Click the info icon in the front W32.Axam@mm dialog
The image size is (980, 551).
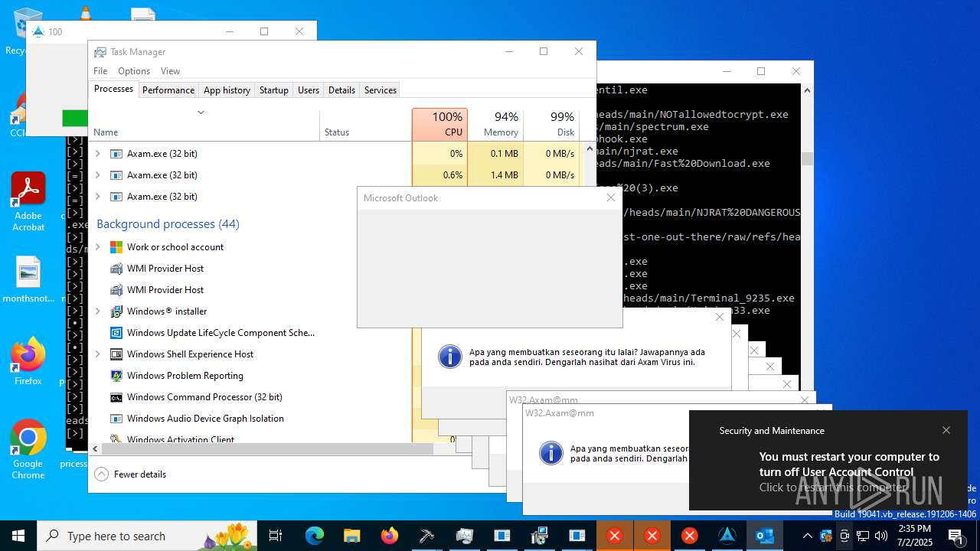pos(551,453)
